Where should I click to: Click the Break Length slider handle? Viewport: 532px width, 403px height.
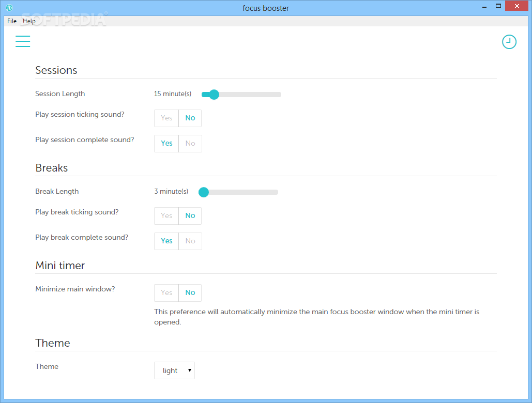click(x=204, y=192)
